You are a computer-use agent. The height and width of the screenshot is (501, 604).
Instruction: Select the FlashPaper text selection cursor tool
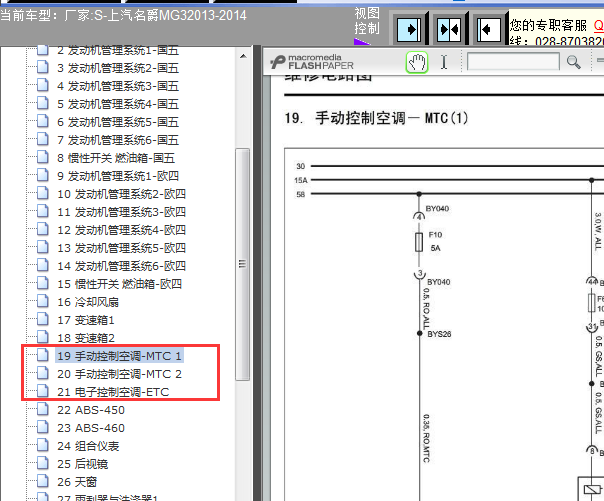444,62
